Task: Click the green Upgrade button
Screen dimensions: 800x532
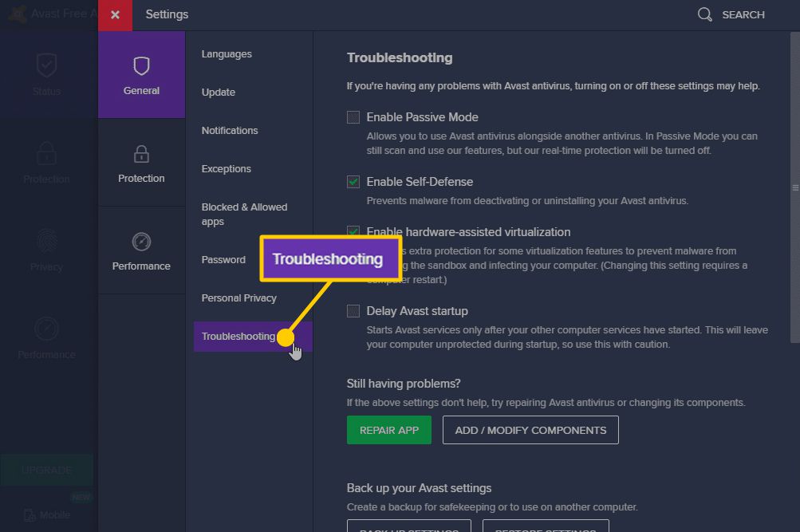Action: 46,471
